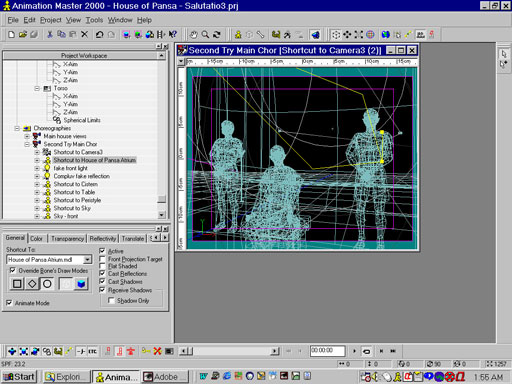Click the yellow figure Model mode icon
Screen dimensions: 512x384
pyautogui.click(x=238, y=34)
